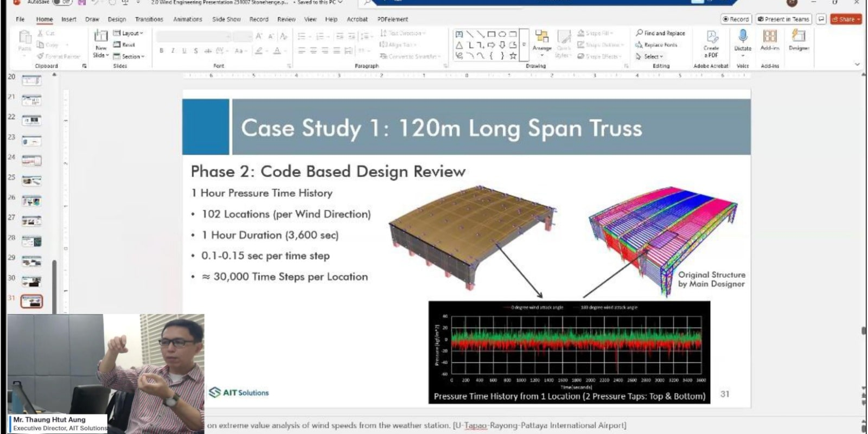Viewport: 868px width, 434px height.
Task: Select slide 27 thumbnail
Action: click(31, 221)
